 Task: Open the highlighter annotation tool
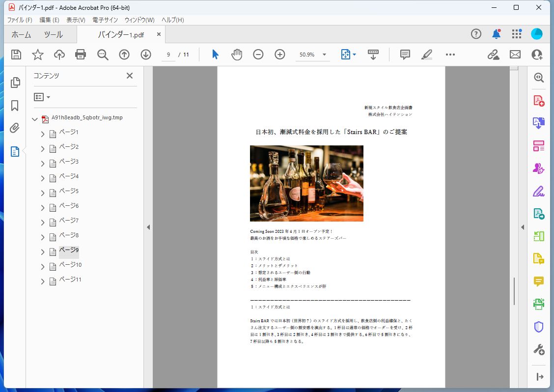pos(427,55)
